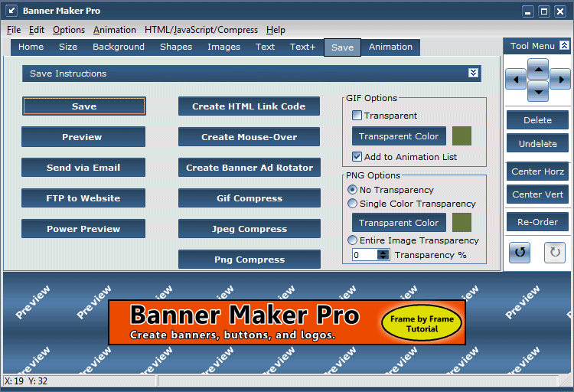Click the undo counter-clockwise arrow icon

tap(520, 252)
